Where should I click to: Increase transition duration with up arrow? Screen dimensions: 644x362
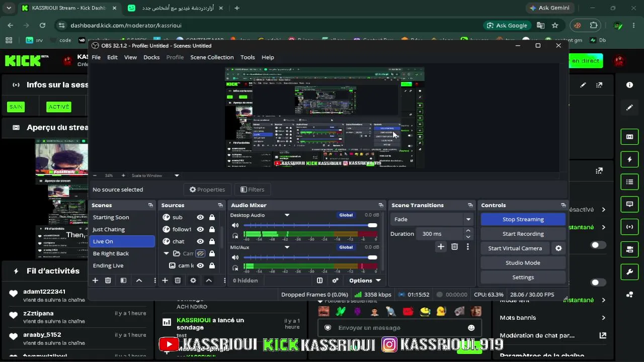[468, 231]
